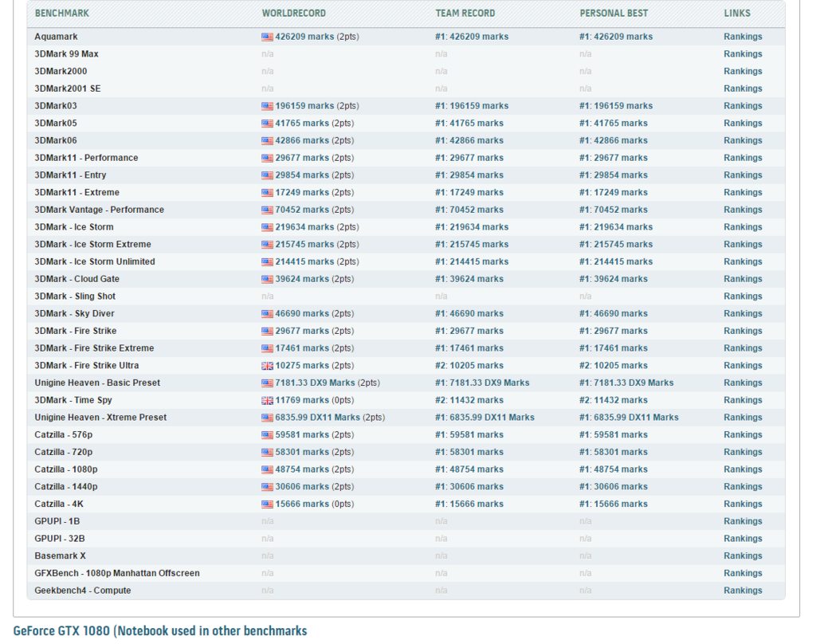The height and width of the screenshot is (644, 816).
Task: Click the flag in the 3DMark11 - Entry row
Action: [x=267, y=175]
